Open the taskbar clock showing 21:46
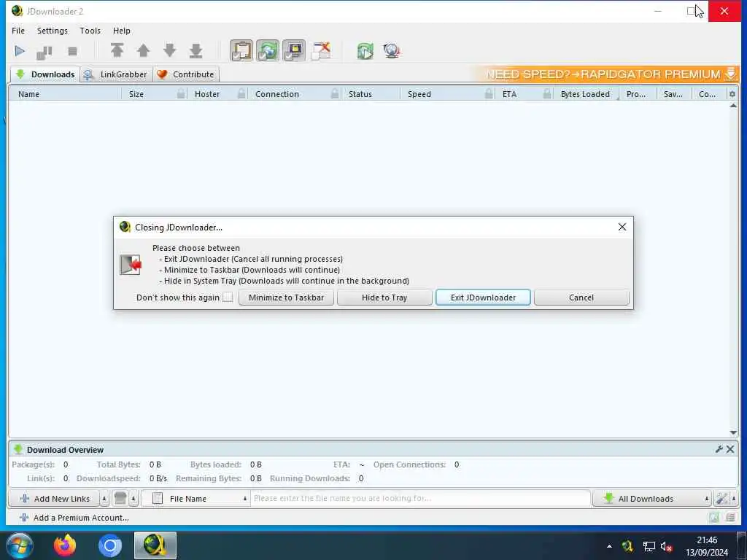This screenshot has width=747, height=560. pos(707,546)
